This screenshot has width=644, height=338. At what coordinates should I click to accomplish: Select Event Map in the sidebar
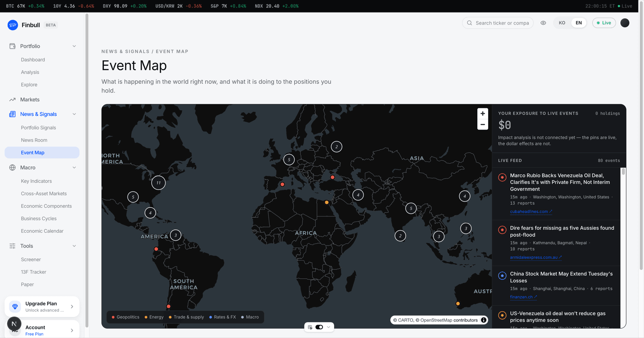point(42,153)
